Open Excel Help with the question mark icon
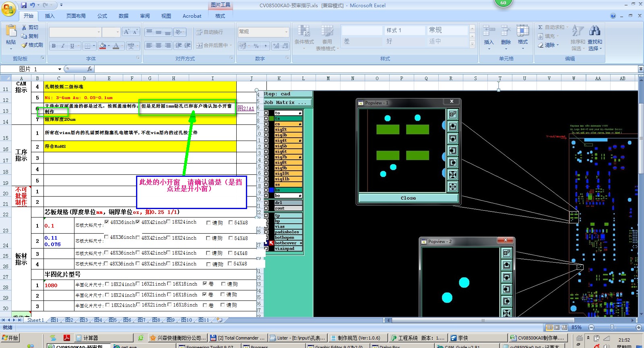 click(613, 16)
